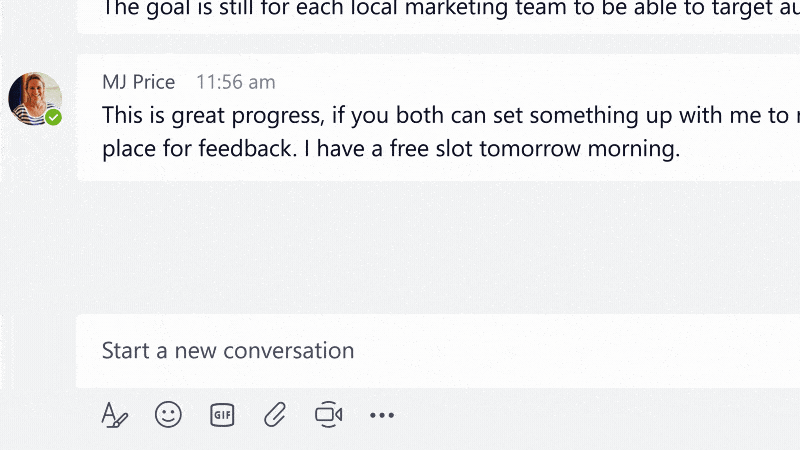
Task: Start a Meet now video call icon
Action: (328, 414)
